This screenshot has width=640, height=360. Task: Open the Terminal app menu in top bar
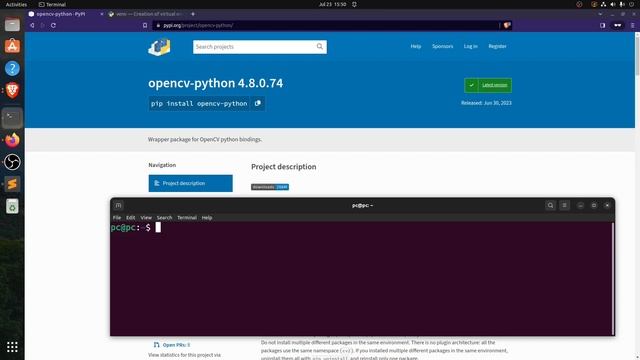click(x=52, y=4)
